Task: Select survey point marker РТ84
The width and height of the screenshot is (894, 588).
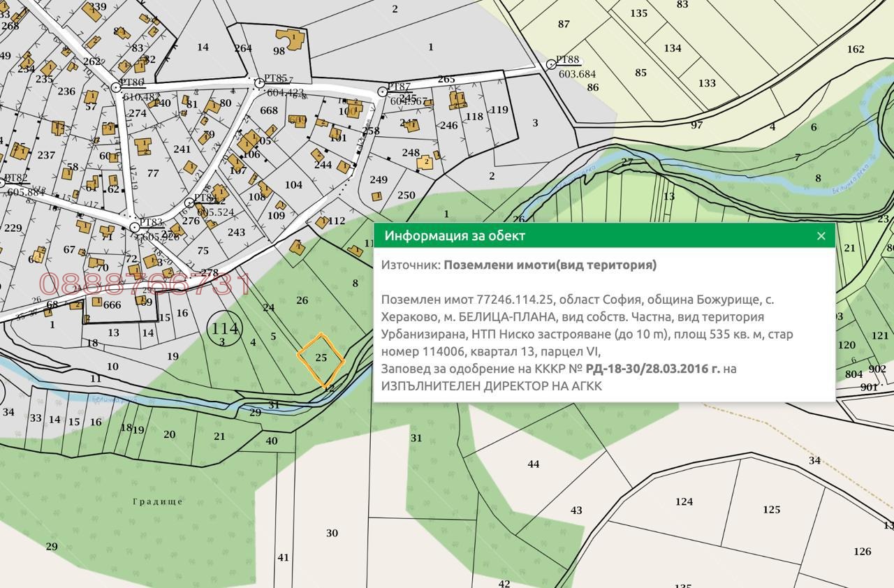Action: 189,202
